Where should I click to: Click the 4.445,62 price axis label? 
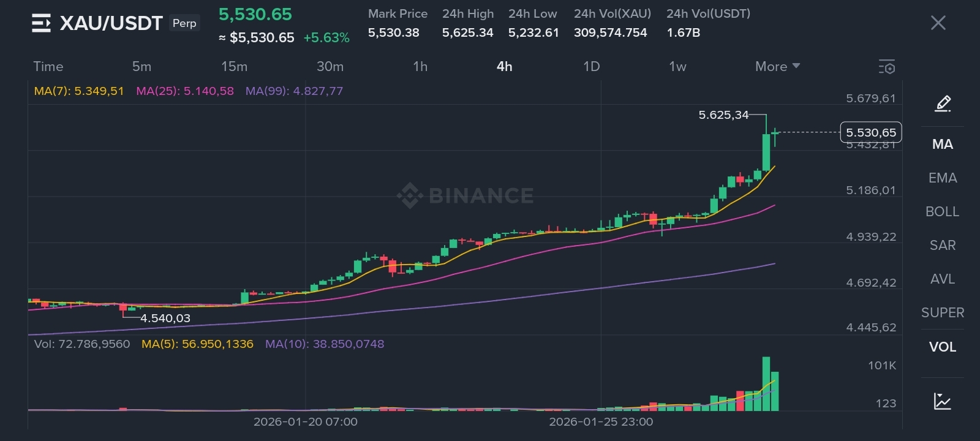point(871,327)
